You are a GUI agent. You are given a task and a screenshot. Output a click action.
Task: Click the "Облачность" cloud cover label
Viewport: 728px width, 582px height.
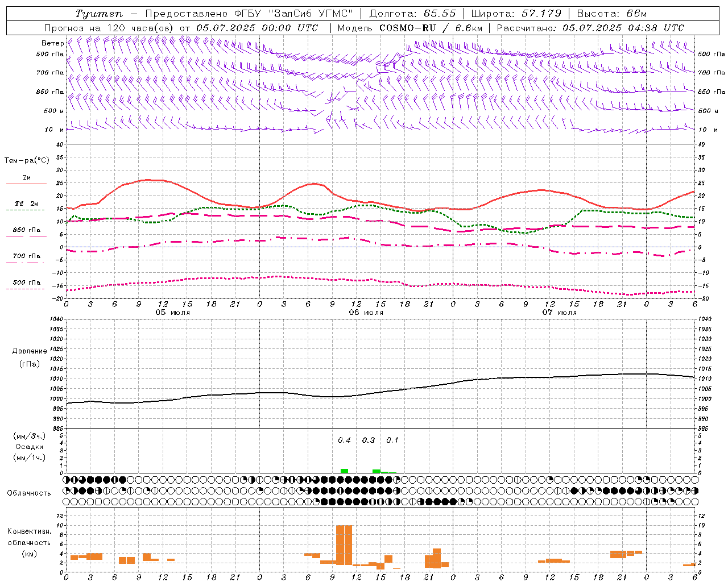[29, 493]
